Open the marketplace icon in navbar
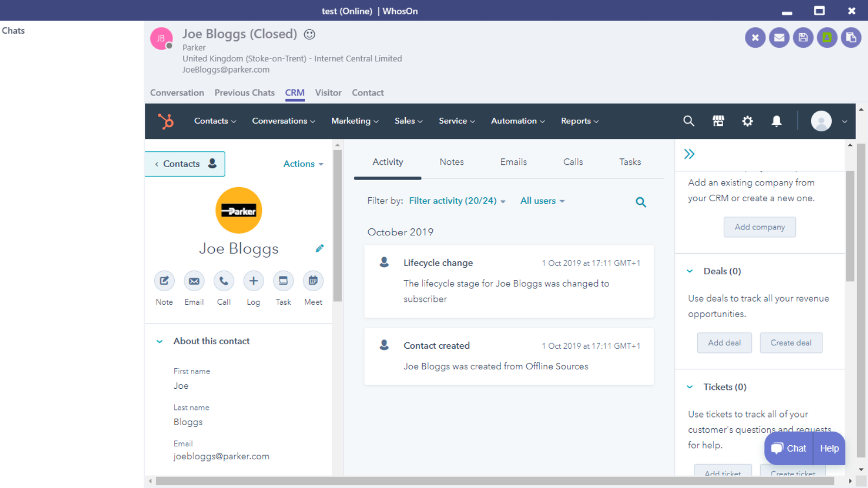The image size is (868, 488). pyautogui.click(x=718, y=121)
